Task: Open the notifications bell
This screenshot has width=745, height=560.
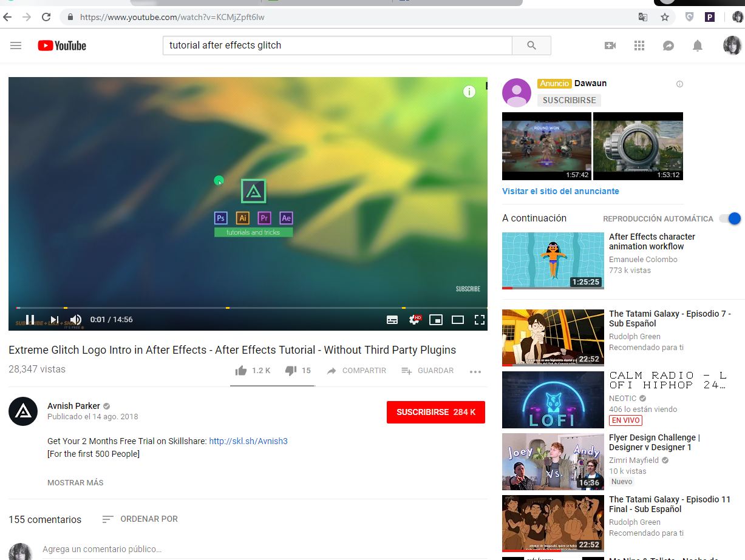Action: click(x=698, y=46)
